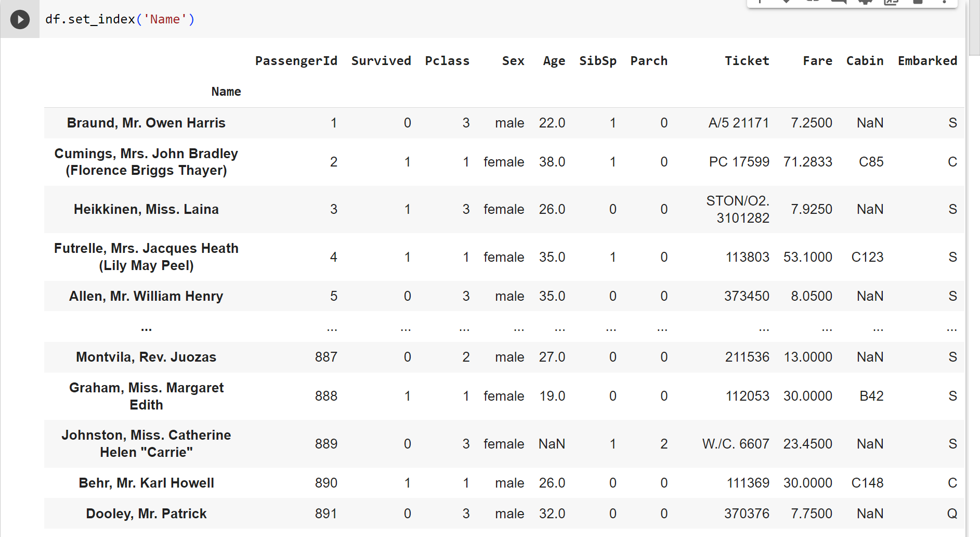The image size is (980, 537).
Task: Click into the code cell editor text
Action: [120, 19]
